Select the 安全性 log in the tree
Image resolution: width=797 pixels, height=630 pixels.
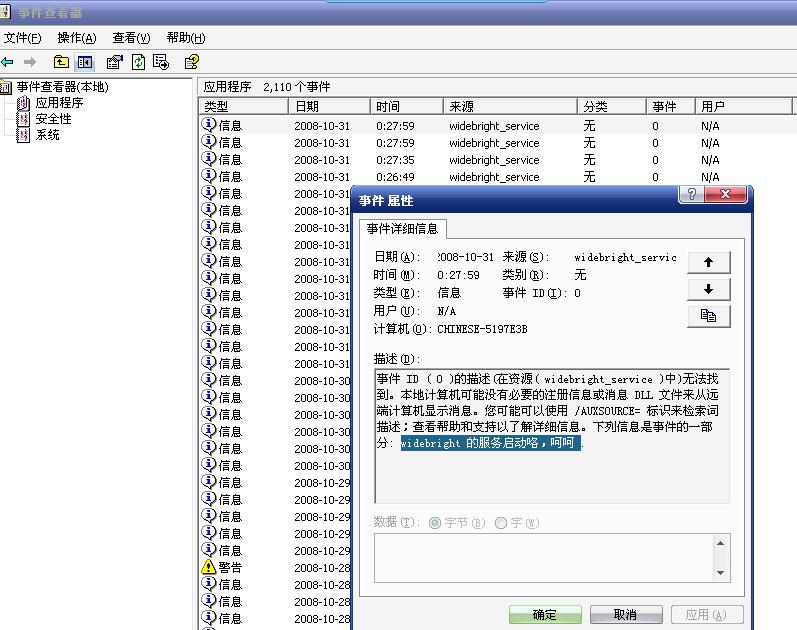(53, 119)
